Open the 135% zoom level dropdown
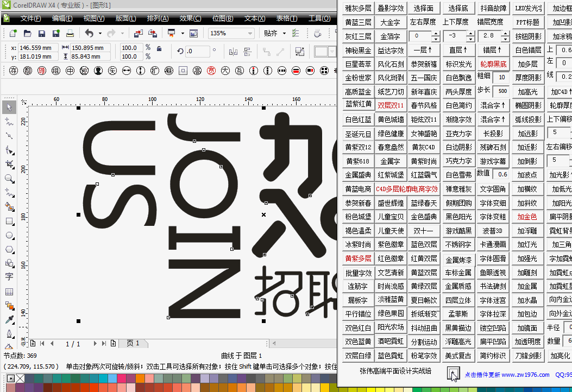The width and height of the screenshot is (572, 392). [249, 33]
